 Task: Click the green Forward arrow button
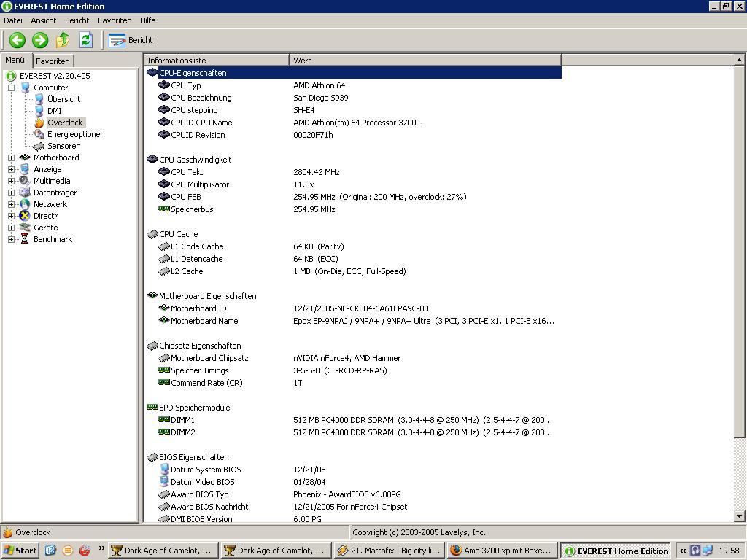[x=40, y=40]
